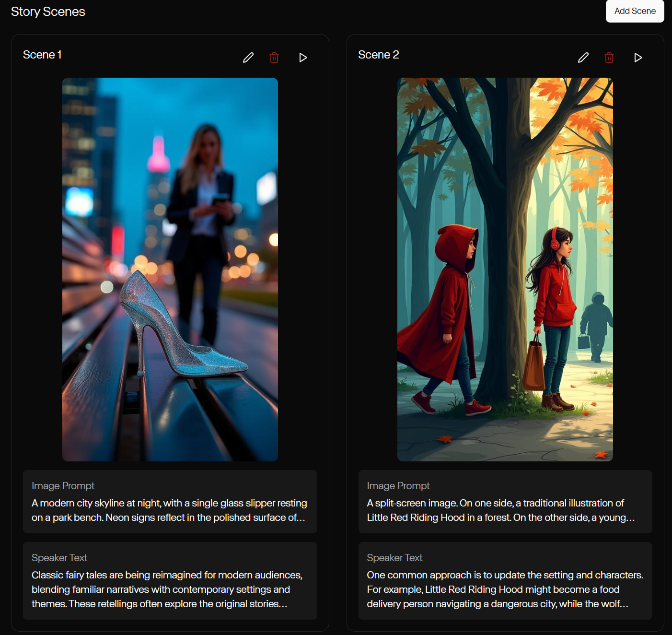Select Scene 1 image prompt text box
Image resolution: width=672 pixels, height=635 pixels.
pyautogui.click(x=170, y=502)
